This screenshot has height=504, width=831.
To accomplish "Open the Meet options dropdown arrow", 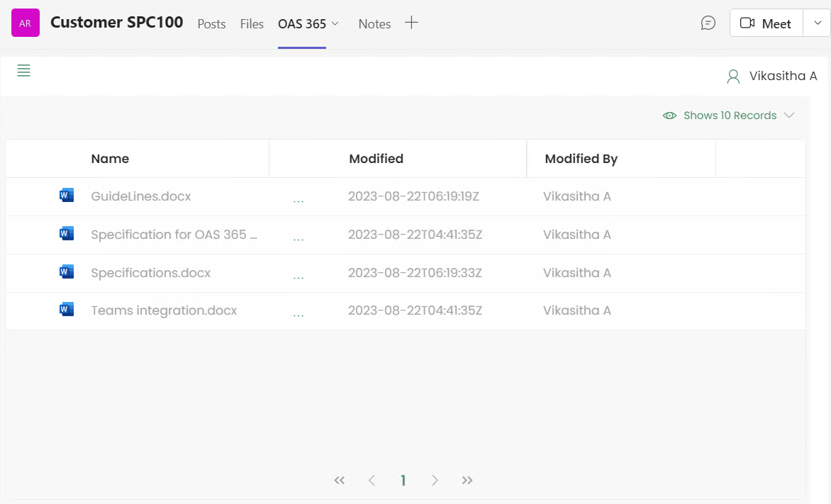I will [x=817, y=23].
